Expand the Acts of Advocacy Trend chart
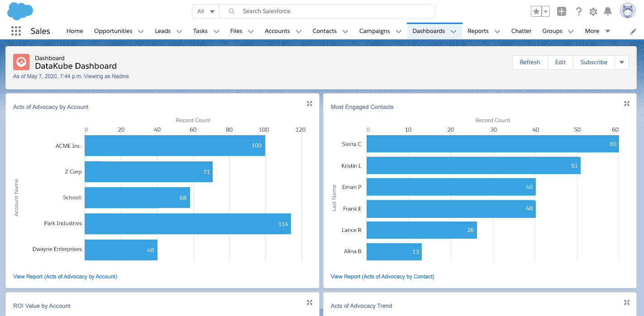The width and height of the screenshot is (644, 316). 627,302
